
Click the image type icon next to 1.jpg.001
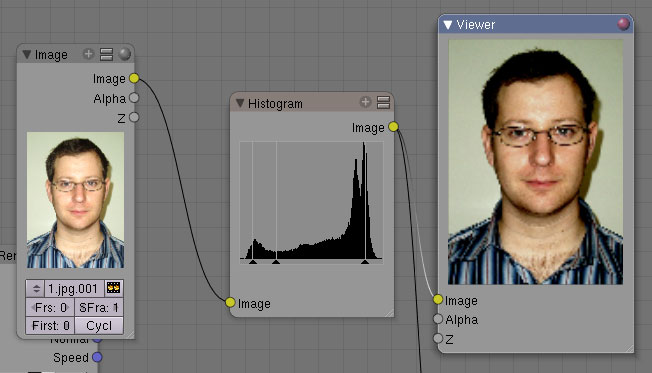tap(114, 288)
